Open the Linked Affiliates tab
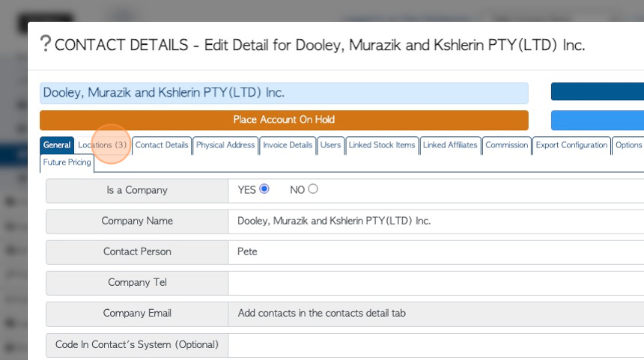644x360 pixels. point(450,145)
